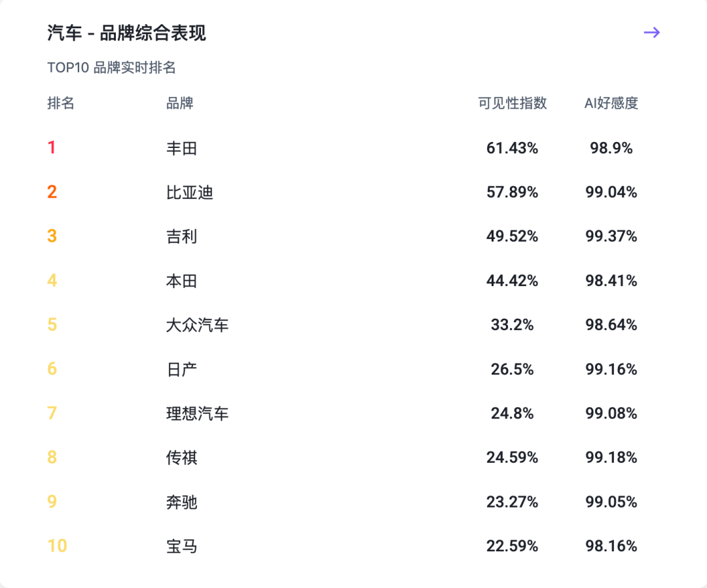This screenshot has width=707, height=588.
Task: Click the 理想汽车 brand name
Action: click(x=197, y=413)
